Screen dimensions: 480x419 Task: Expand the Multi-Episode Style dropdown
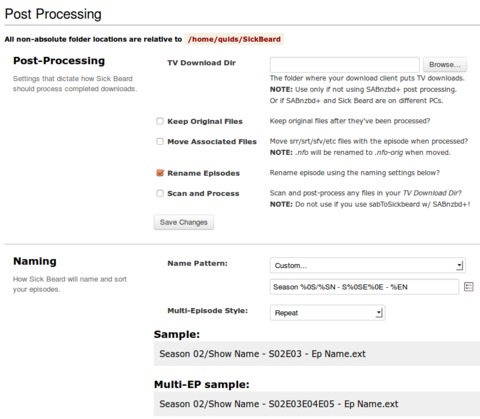tap(327, 313)
